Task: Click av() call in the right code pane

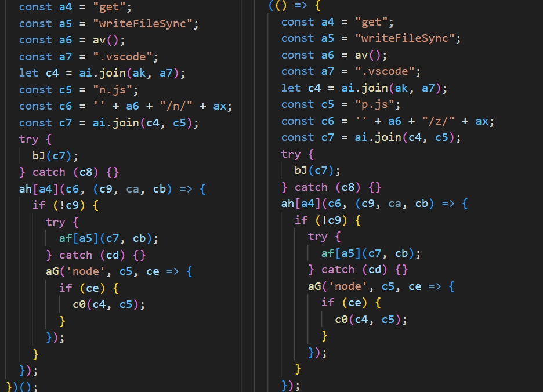Action: tap(367, 55)
